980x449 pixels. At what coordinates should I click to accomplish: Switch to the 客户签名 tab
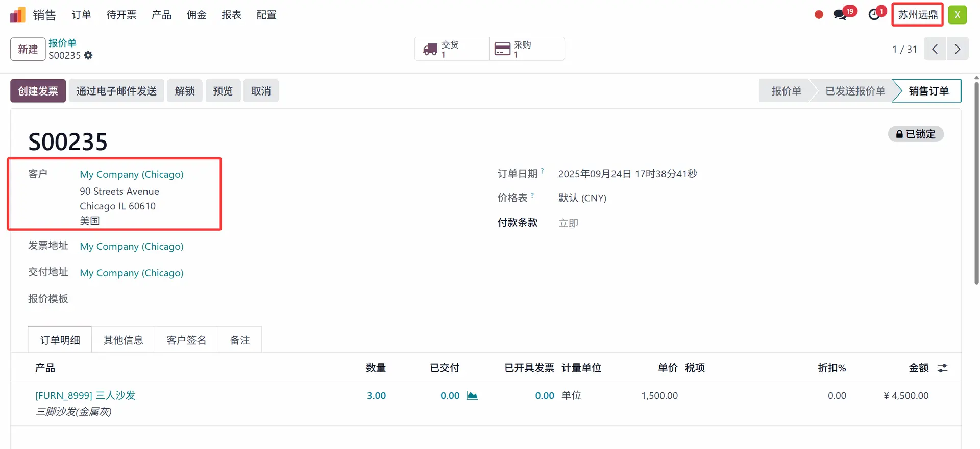[186, 340]
